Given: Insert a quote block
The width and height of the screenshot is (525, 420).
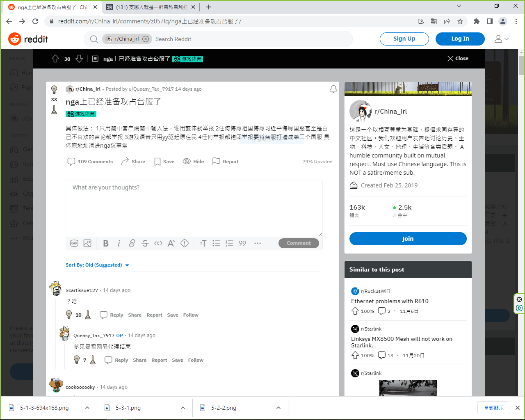Looking at the screenshot, I should point(242,243).
